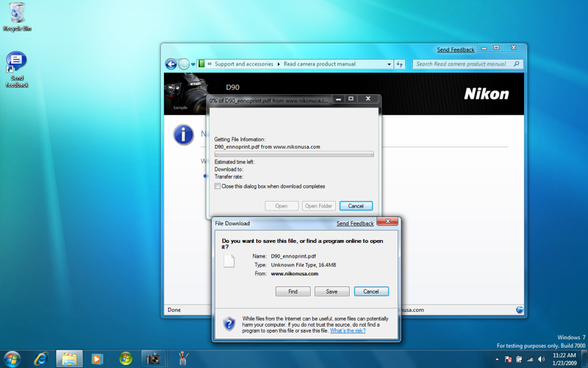Click the D90 camera sample thumbnail
Screen dimensions: 588x368
[x=185, y=93]
